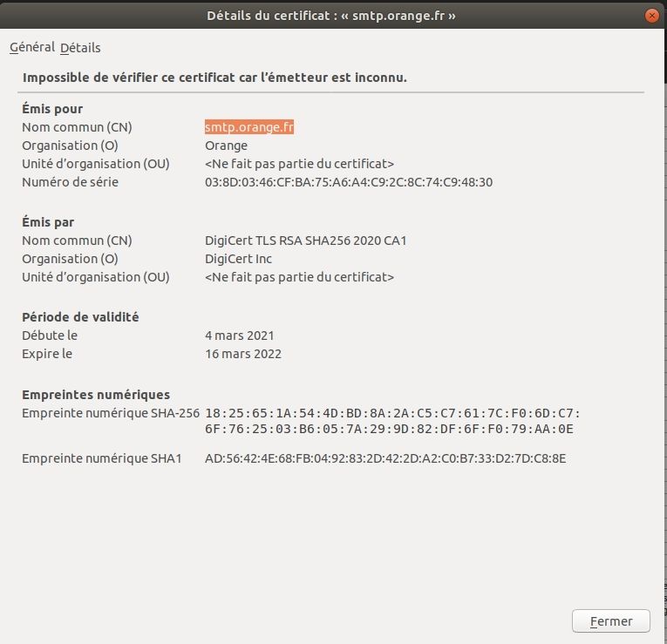Click the Empreintes numériques heading
The width and height of the screenshot is (667, 644).
96,395
